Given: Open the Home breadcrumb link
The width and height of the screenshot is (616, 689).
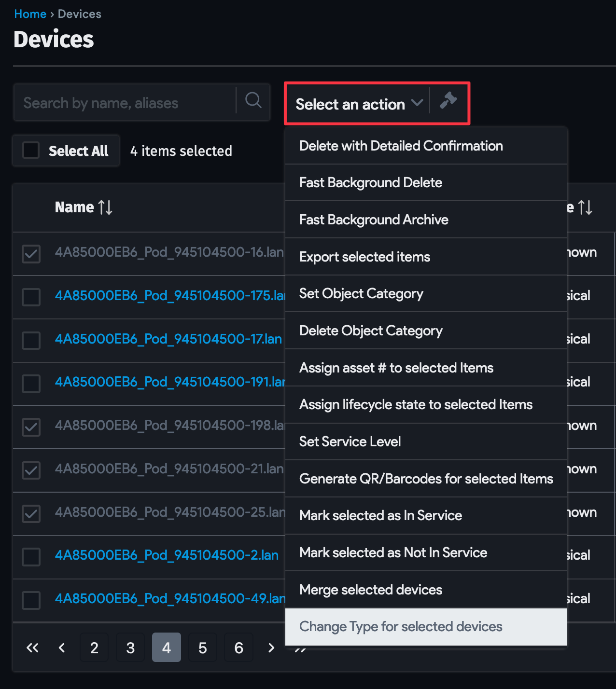Looking at the screenshot, I should click(x=30, y=14).
